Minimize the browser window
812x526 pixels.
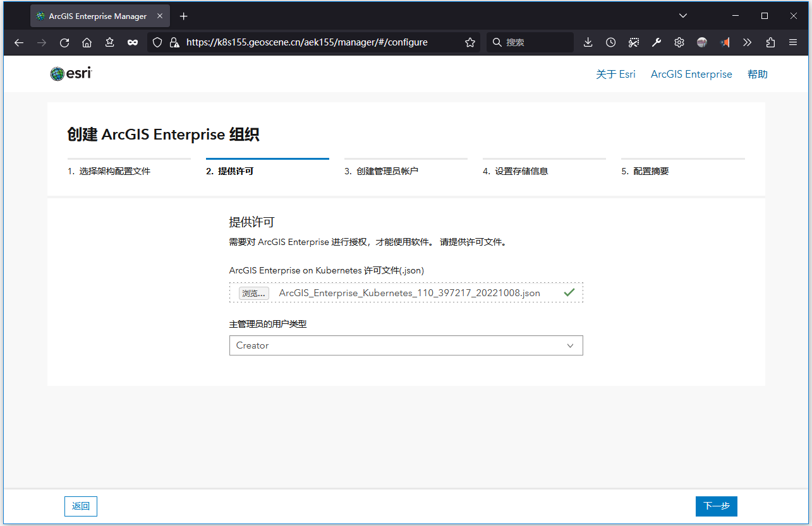tap(736, 16)
